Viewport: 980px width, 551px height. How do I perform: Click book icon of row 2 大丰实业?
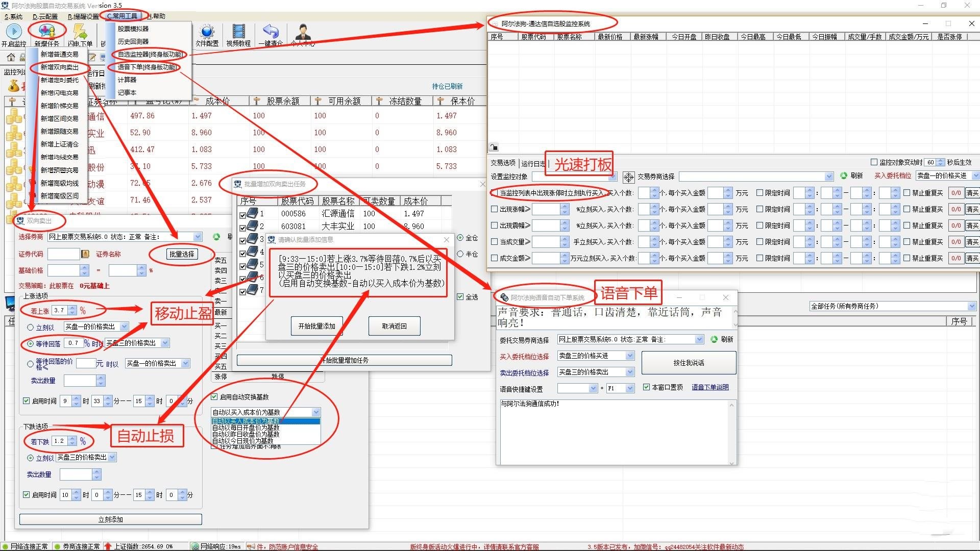[x=252, y=226]
